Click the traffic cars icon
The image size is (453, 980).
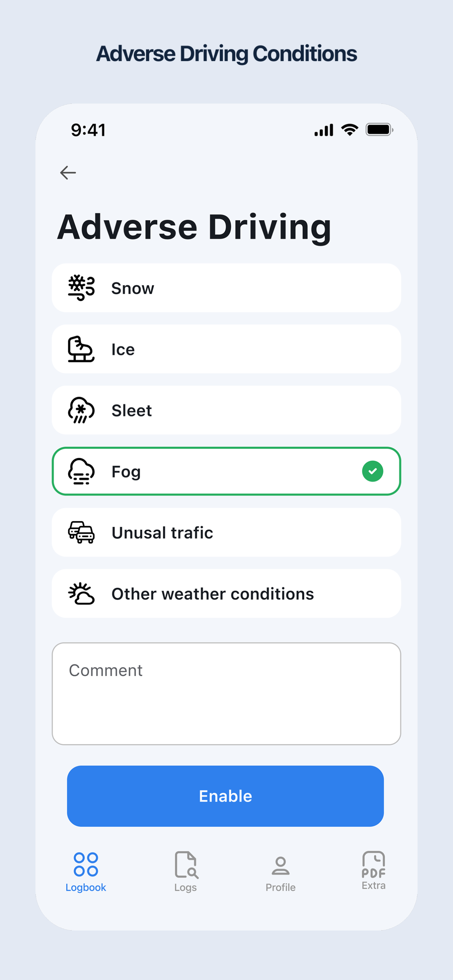(x=81, y=532)
